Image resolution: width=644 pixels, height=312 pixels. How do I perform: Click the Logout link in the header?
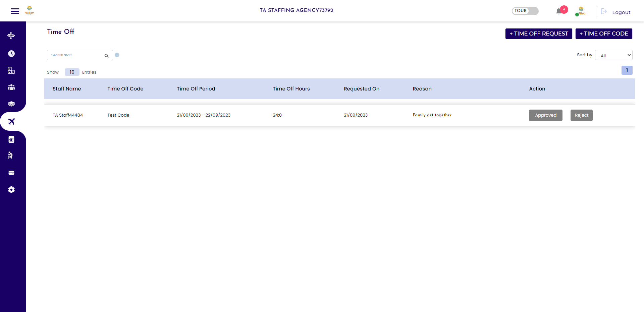click(622, 12)
